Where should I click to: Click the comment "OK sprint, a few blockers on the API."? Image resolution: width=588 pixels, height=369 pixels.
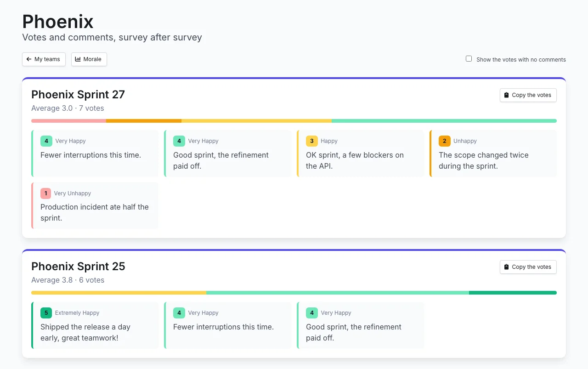[x=355, y=160]
